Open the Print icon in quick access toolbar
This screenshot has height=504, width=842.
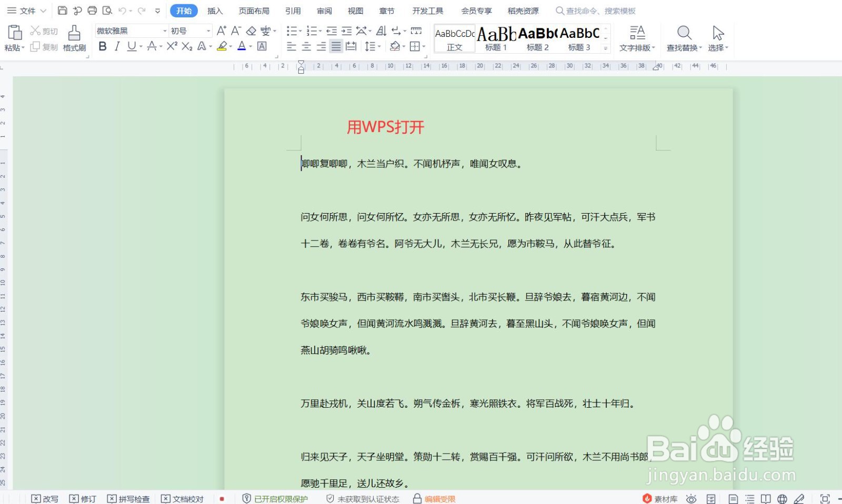click(92, 11)
